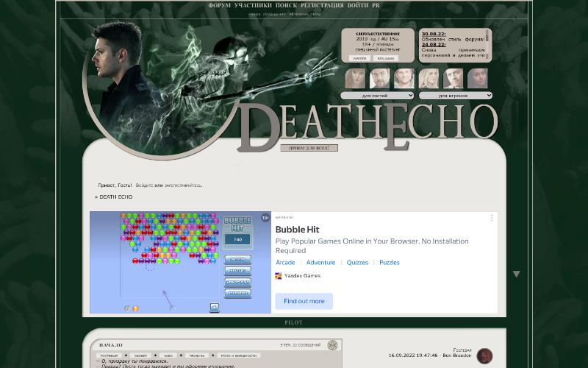This screenshot has height=368, width=588.
Task: Click the blonde woman character avatar
Action: click(429, 78)
